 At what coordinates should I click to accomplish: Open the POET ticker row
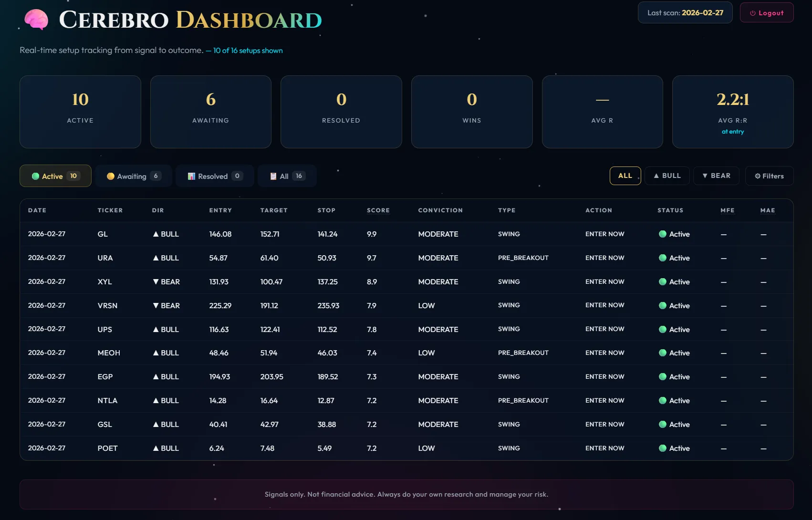pos(406,448)
